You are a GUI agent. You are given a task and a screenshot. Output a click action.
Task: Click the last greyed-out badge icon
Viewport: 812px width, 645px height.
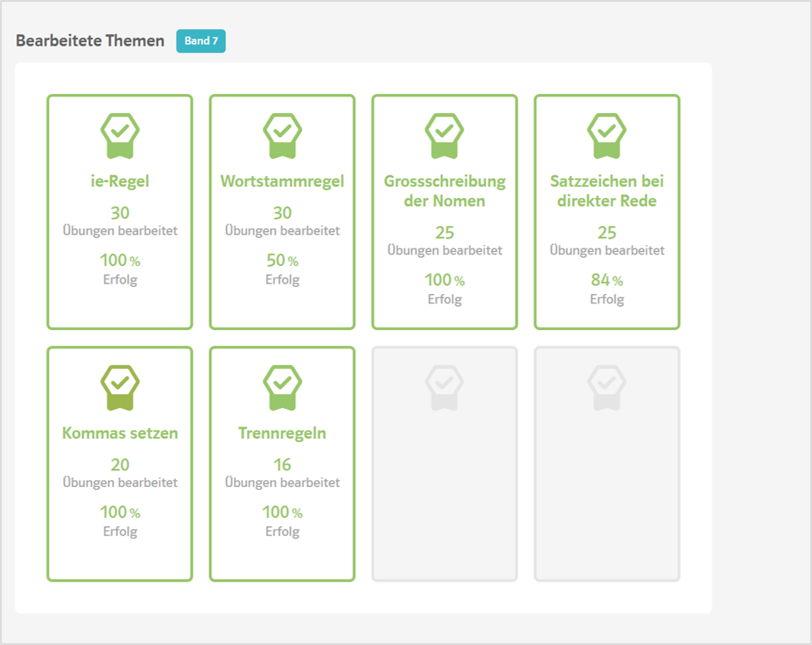click(x=607, y=387)
